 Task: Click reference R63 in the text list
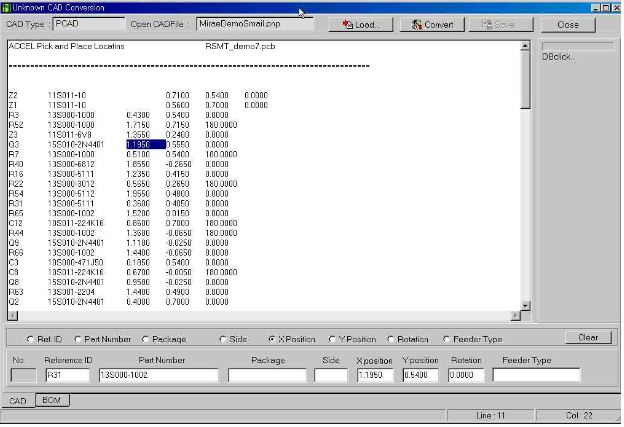tap(16, 292)
